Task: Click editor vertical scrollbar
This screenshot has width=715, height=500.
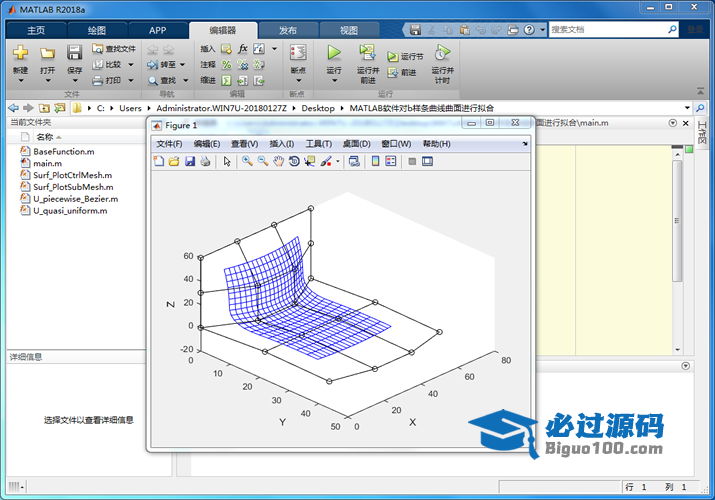Action: coord(677,221)
